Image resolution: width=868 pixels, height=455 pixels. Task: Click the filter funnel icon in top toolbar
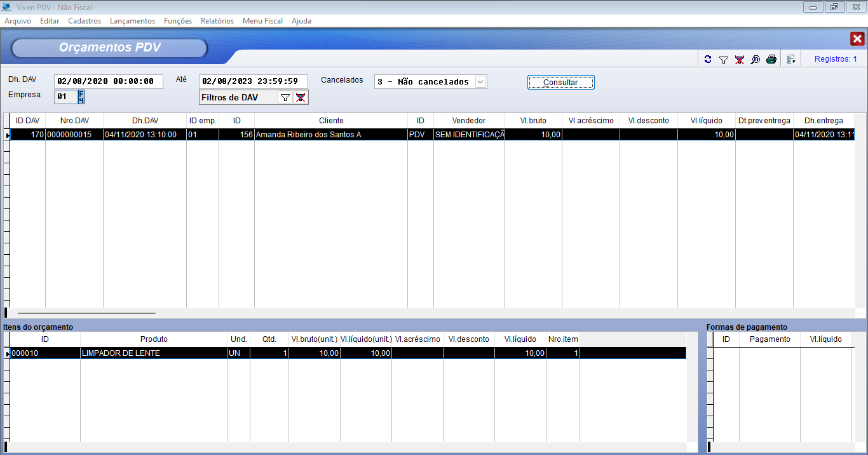click(723, 60)
